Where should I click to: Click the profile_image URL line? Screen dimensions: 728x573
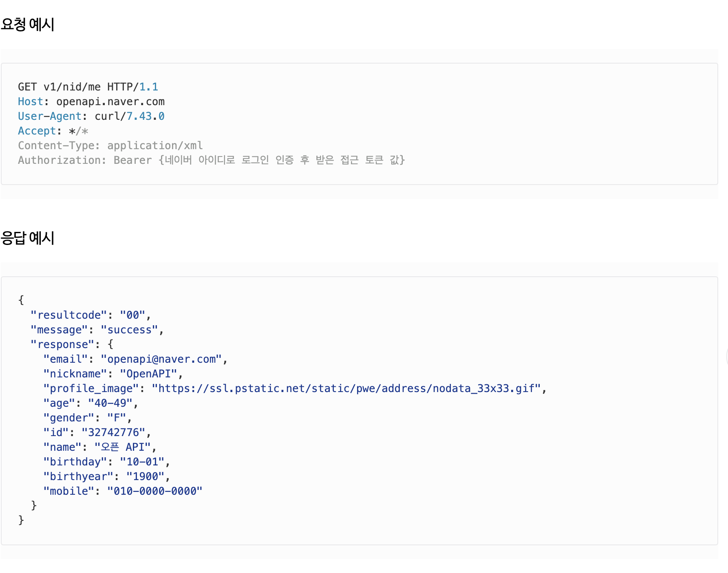coord(295,388)
